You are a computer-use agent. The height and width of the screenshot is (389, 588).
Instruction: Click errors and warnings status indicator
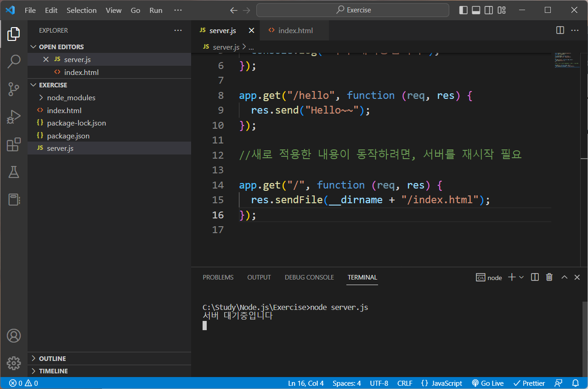point(23,383)
